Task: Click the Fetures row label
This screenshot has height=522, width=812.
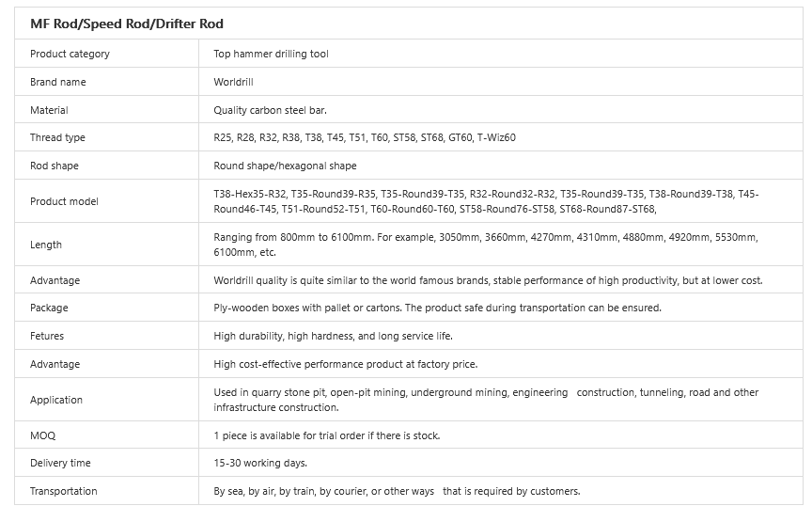Action: coord(48,336)
